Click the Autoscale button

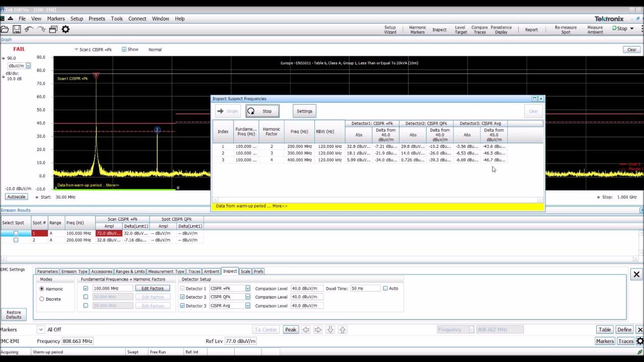16,197
